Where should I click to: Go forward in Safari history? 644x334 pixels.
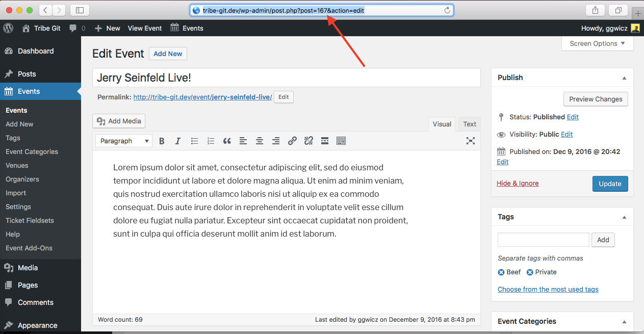click(x=59, y=10)
